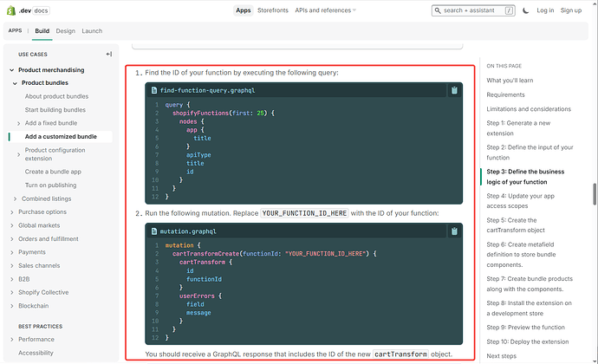This screenshot has width=598, height=364.
Task: Switch to the Design tab
Action: pos(66,31)
